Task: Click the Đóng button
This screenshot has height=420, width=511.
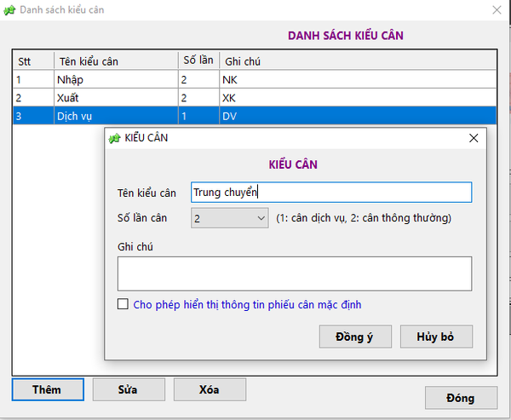Action: [x=461, y=398]
